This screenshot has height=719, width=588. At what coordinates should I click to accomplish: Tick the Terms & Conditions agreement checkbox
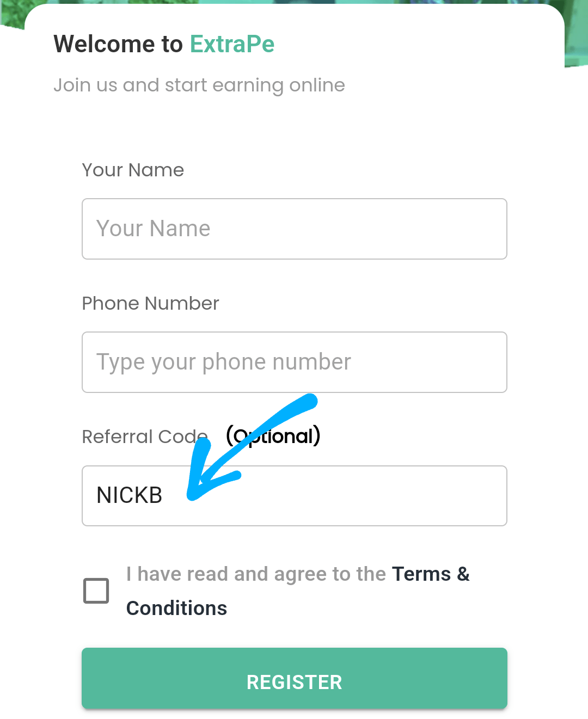tap(96, 591)
